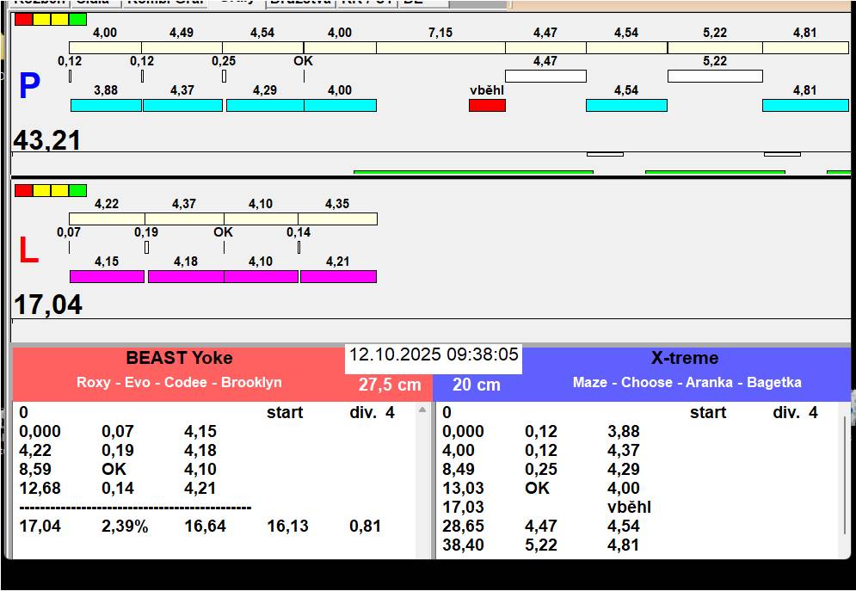
Task: Select the cyan 4,54 bar in lane P
Action: pyautogui.click(x=626, y=106)
